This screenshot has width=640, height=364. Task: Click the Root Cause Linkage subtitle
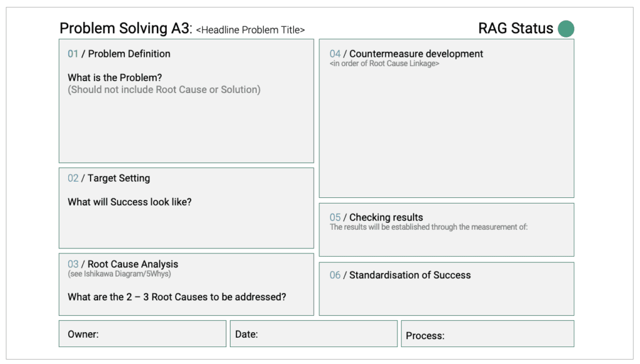tap(384, 64)
